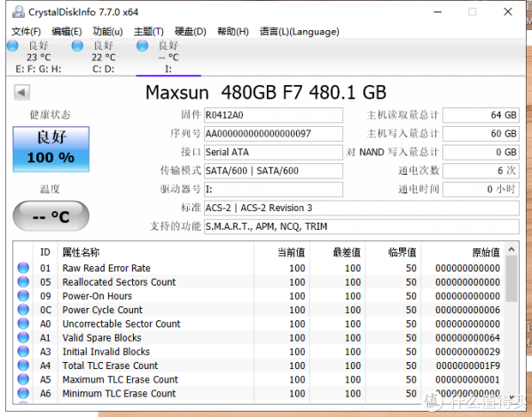
Task: Click the serial number field AA000000000000000097
Action: [273, 133]
